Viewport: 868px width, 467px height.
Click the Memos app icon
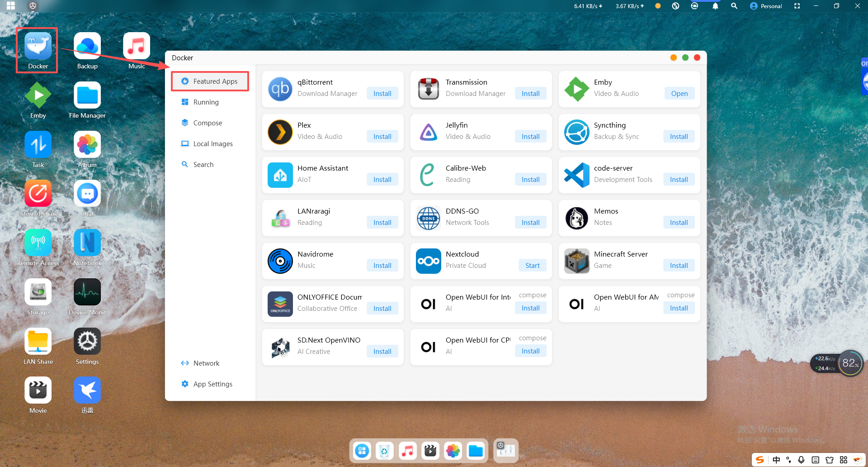point(577,218)
